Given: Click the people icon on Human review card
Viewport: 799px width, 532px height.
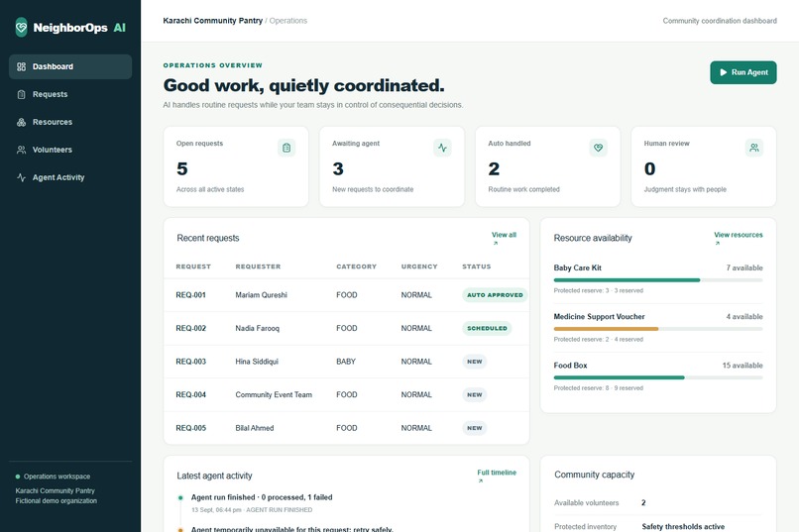Looking at the screenshot, I should coord(754,148).
